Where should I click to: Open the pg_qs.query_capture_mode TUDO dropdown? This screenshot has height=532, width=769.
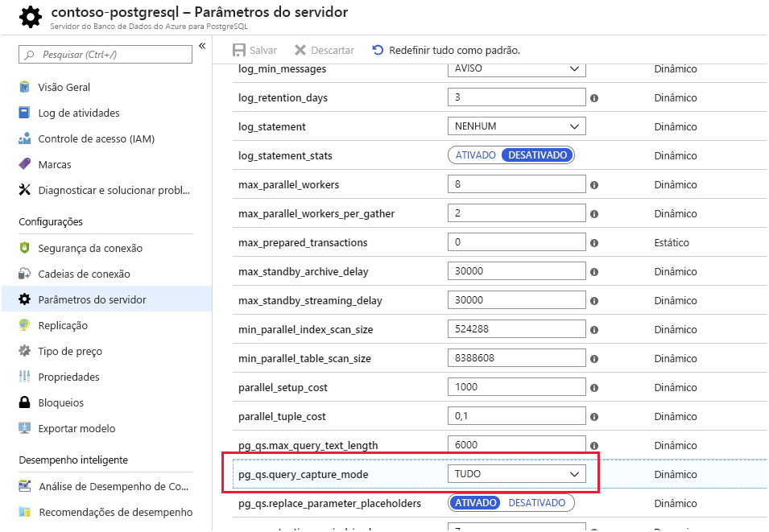tap(516, 474)
